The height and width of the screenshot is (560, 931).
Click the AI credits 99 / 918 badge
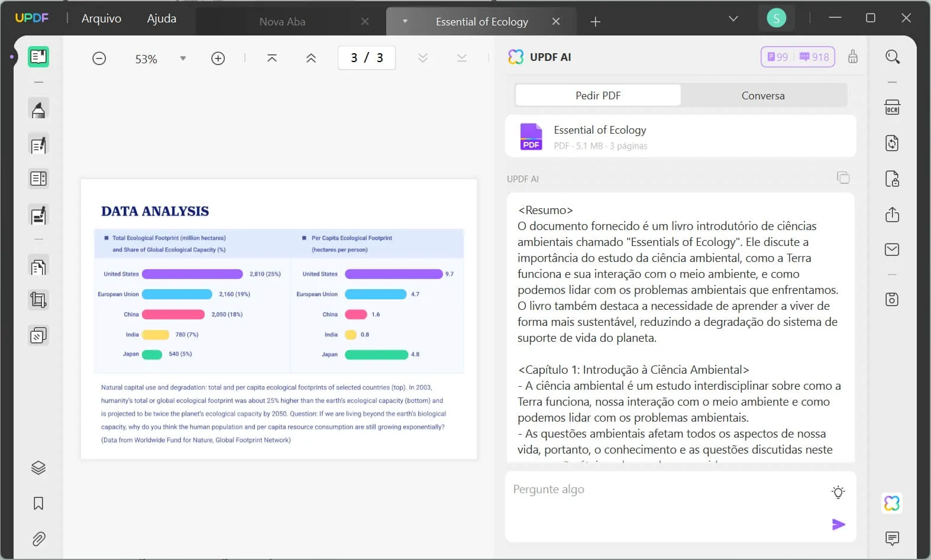[x=798, y=57]
